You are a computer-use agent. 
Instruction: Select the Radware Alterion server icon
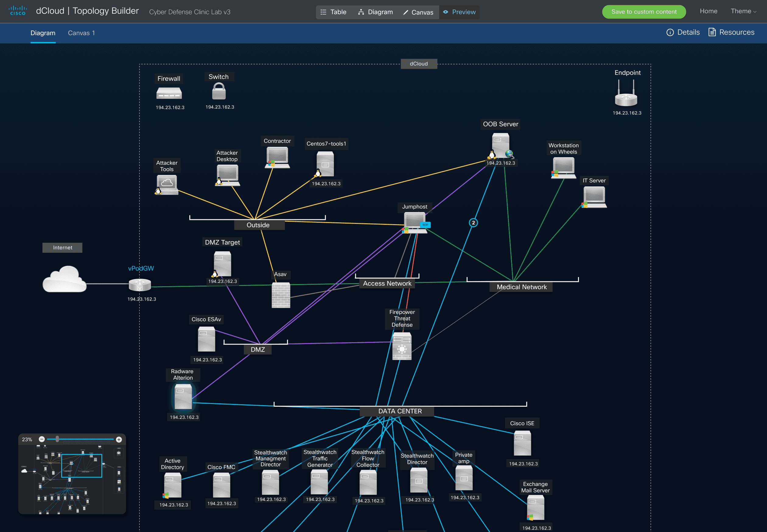point(183,396)
